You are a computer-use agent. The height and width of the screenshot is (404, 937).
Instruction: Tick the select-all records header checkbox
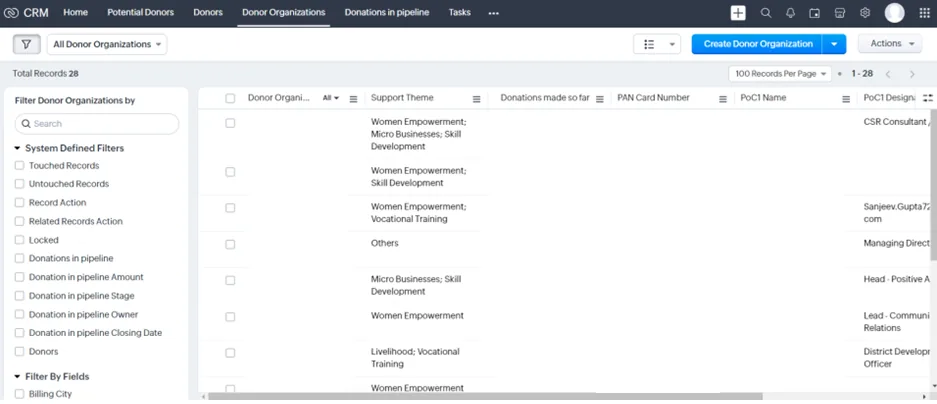pyautogui.click(x=230, y=99)
